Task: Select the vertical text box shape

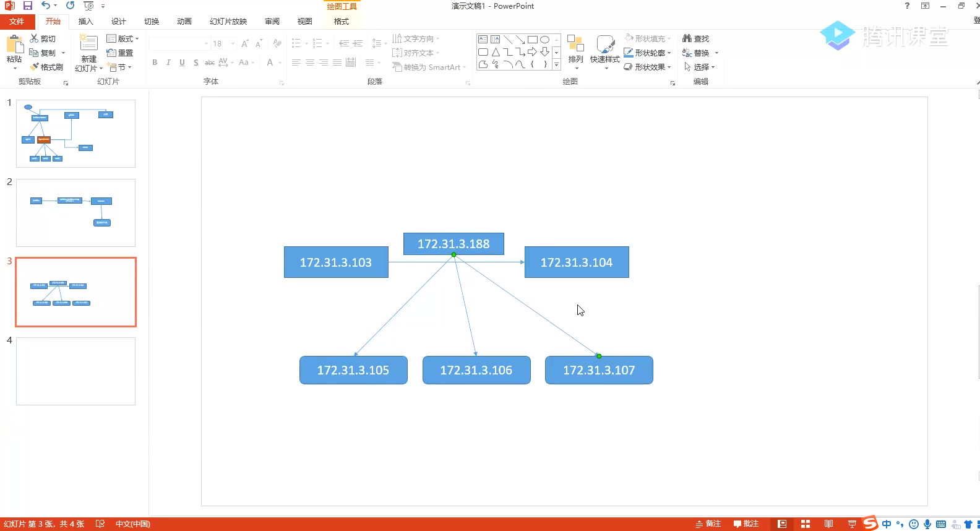Action: (495, 39)
